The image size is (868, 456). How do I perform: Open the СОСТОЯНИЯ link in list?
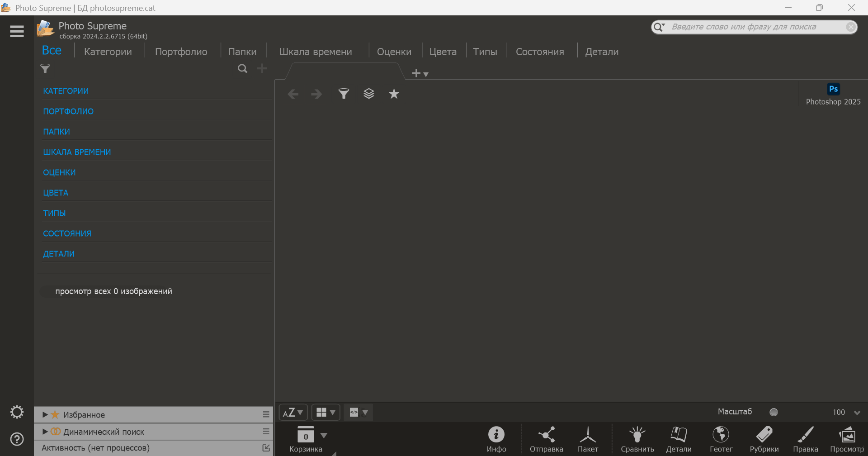coord(67,233)
